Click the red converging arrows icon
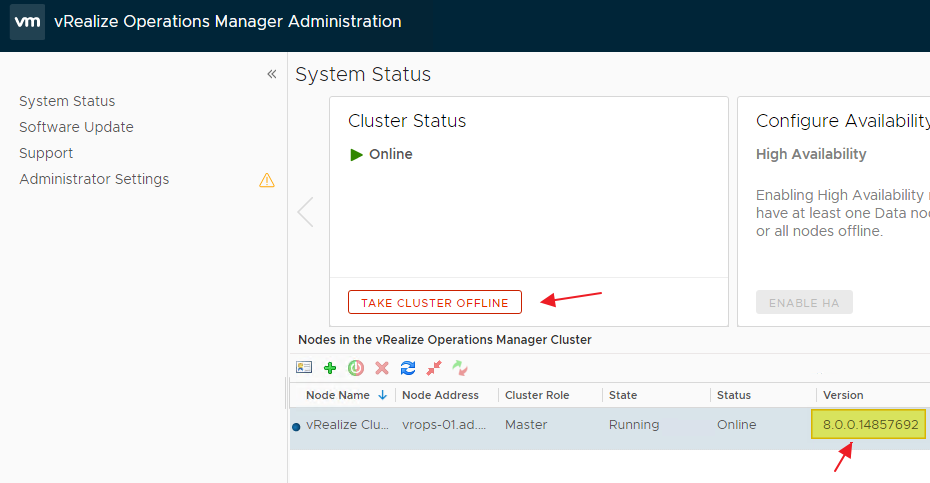The height and width of the screenshot is (483, 930). click(x=434, y=368)
